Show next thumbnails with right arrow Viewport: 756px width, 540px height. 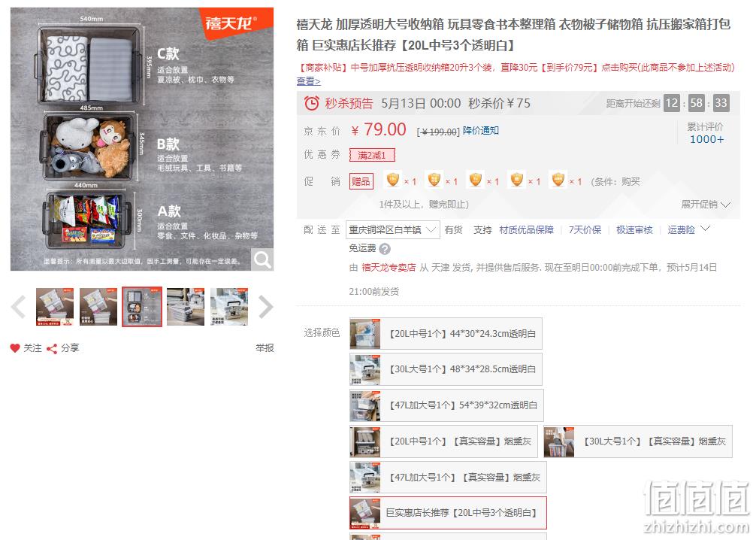pos(266,307)
